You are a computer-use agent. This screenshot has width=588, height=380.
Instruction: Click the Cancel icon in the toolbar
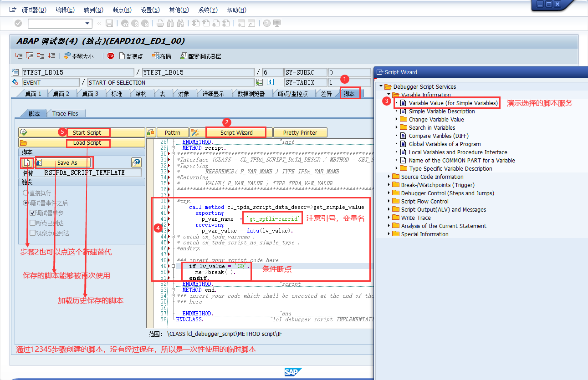(145, 23)
